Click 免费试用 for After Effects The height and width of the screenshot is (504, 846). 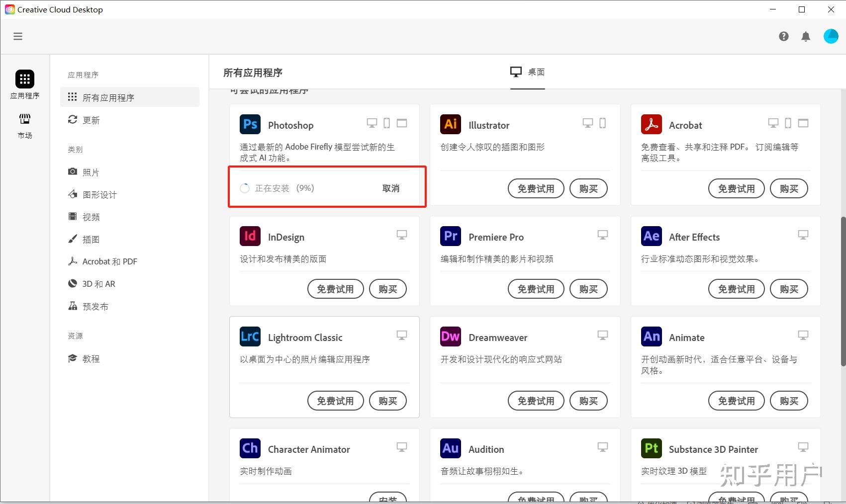pos(737,289)
